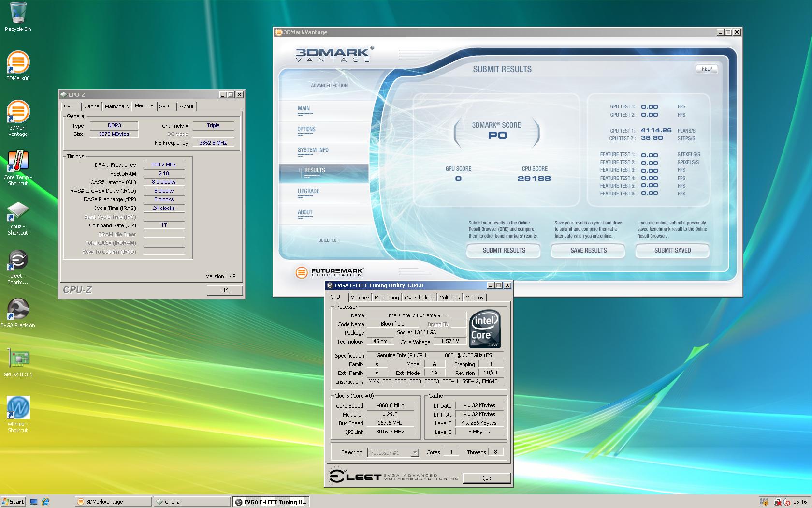Screen dimensions: 812x508
Task: Minimize the CPU-Z window
Action: 223,95
